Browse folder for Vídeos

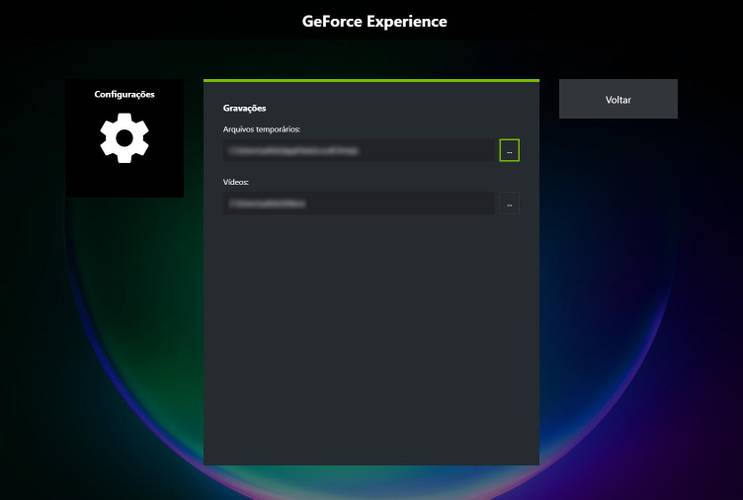point(509,203)
